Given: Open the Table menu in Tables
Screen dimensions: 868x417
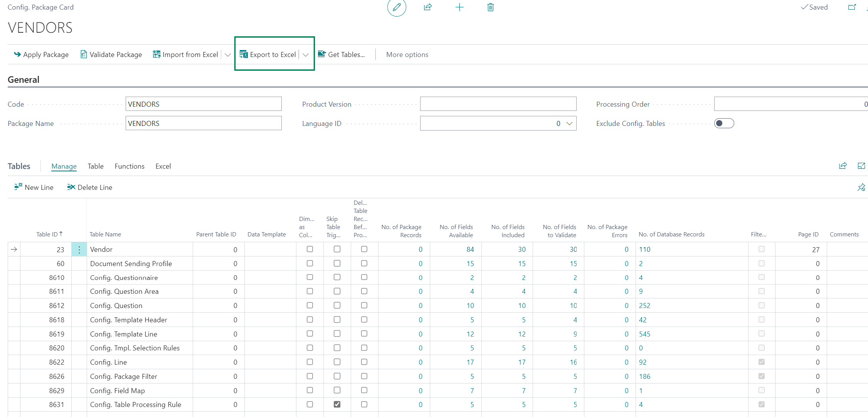Looking at the screenshot, I should point(96,166).
